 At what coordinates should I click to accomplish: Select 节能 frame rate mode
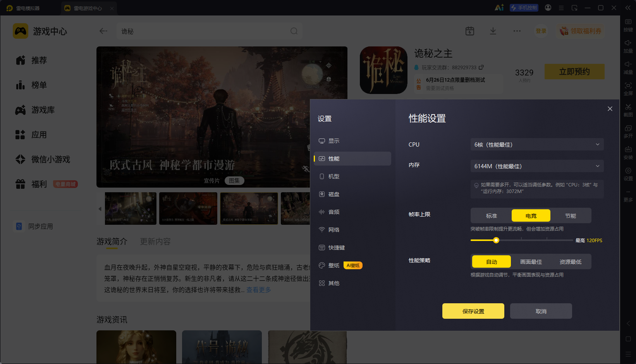571,216
